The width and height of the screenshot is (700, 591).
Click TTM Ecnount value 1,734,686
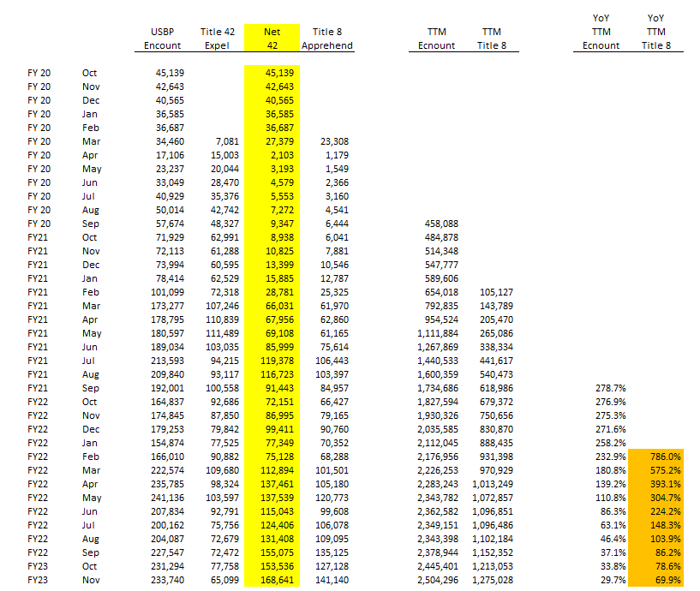pos(438,388)
